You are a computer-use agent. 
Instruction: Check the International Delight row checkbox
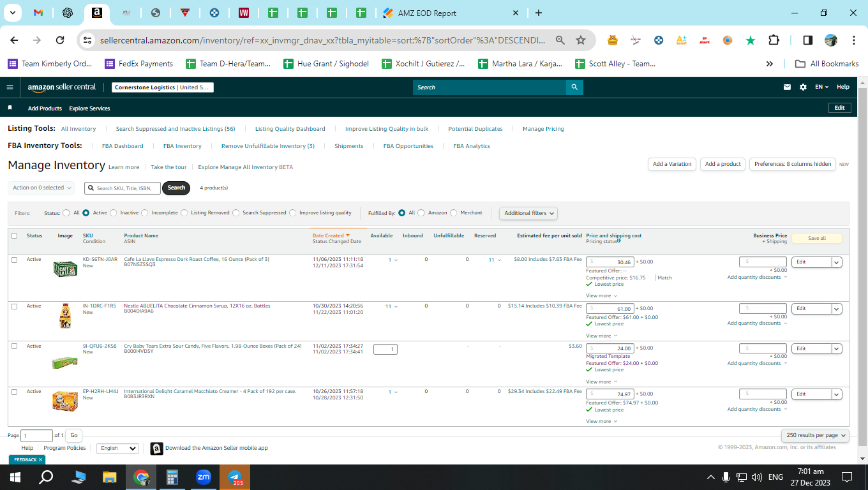(x=14, y=392)
